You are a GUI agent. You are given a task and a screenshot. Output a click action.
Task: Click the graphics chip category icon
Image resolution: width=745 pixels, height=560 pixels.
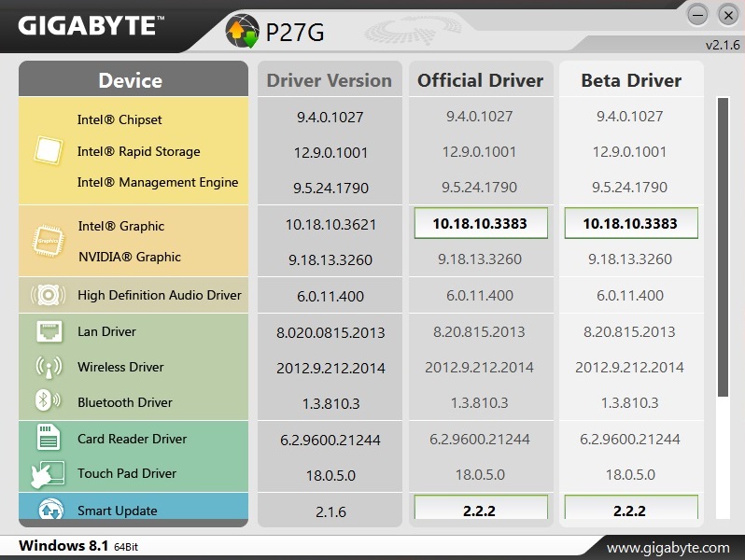[x=47, y=240]
